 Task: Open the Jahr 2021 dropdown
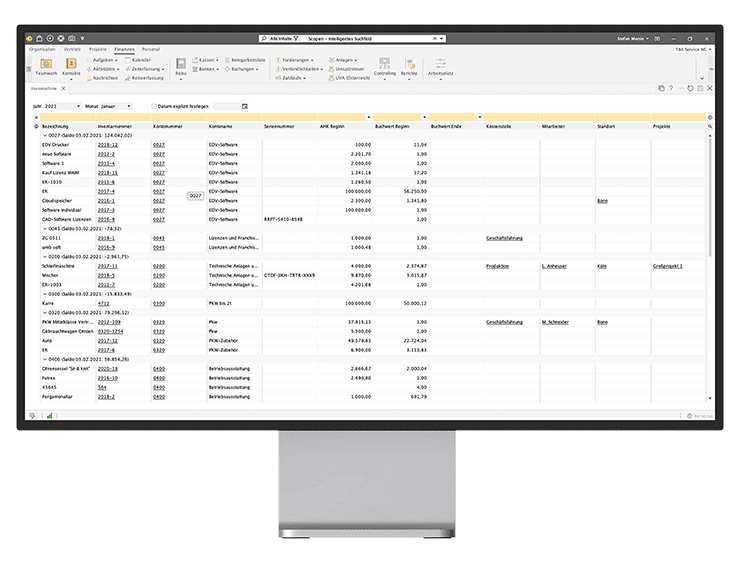coord(62,105)
